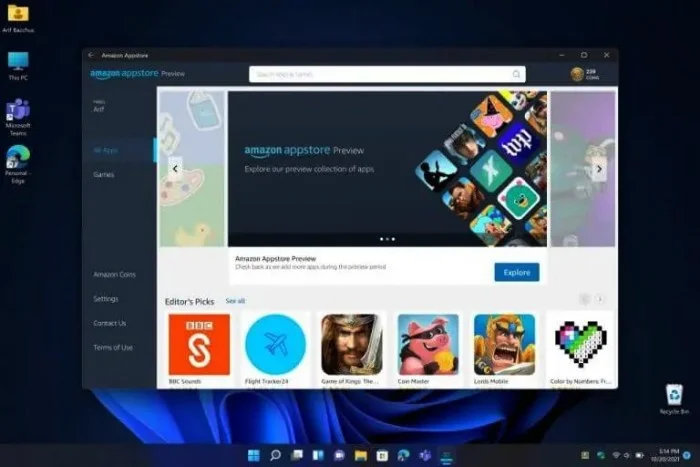
Task: Open Microsoft Store in the taskbar
Action: click(x=382, y=455)
